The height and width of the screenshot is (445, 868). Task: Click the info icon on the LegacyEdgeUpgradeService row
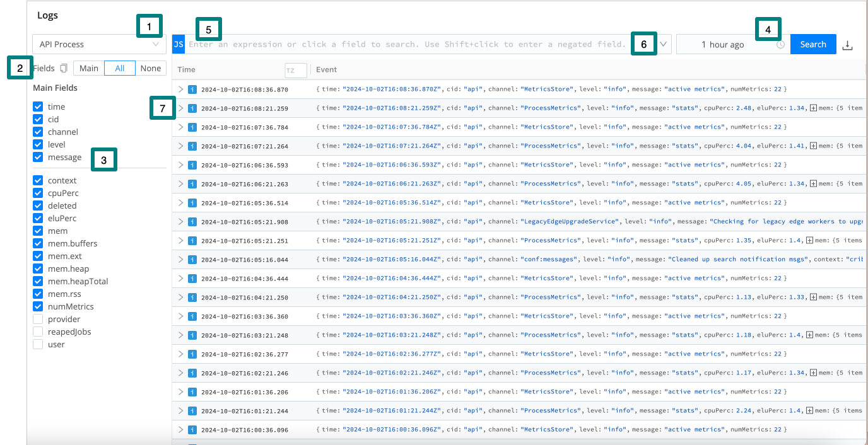pos(192,221)
